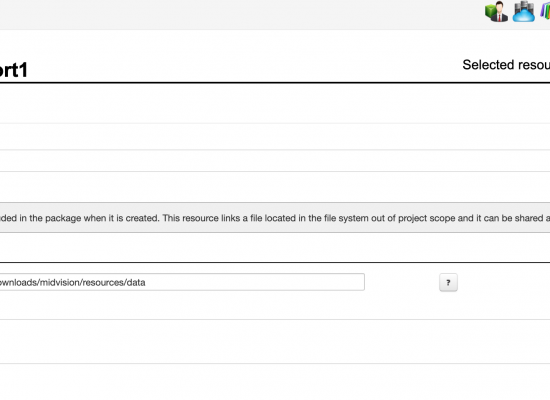The image size is (550, 400).
Task: Click empty space right of the path text
Action: (x=255, y=282)
